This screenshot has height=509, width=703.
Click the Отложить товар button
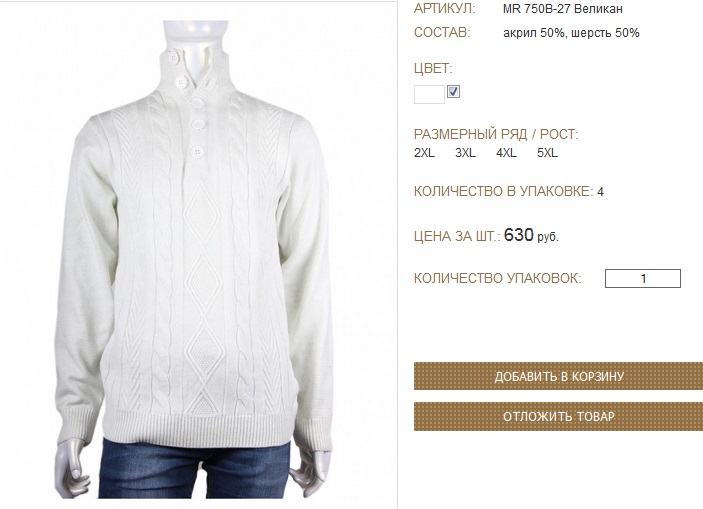tap(559, 417)
